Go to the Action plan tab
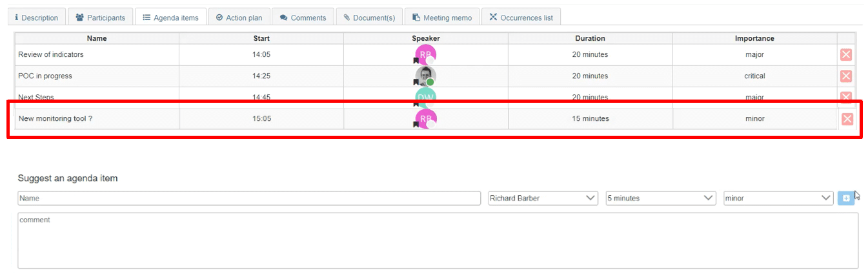Image resolution: width=868 pixels, height=276 pixels. [239, 17]
